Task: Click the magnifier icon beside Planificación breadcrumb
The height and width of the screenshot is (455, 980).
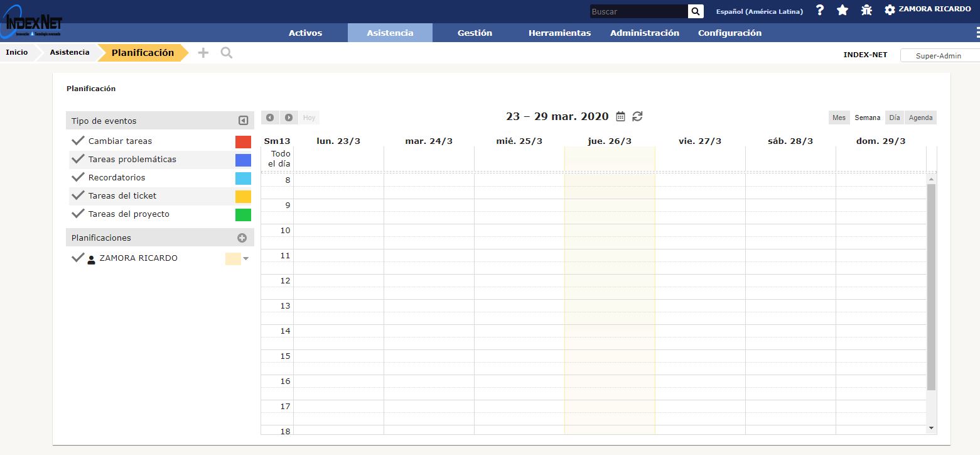Action: (x=227, y=53)
